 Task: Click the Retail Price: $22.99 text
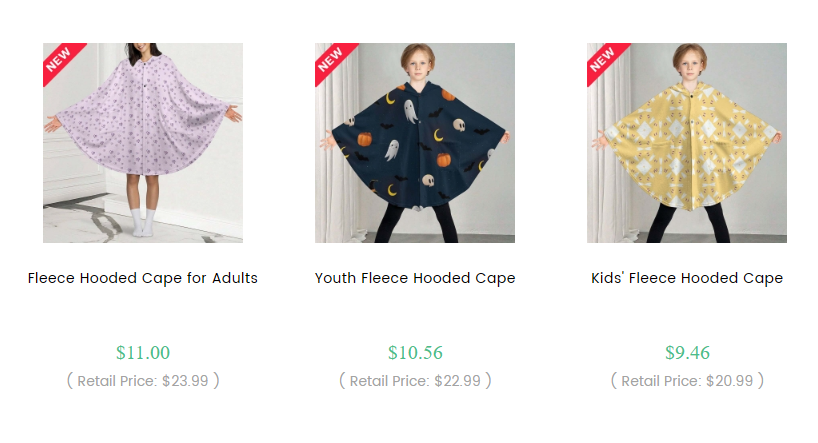pos(415,381)
